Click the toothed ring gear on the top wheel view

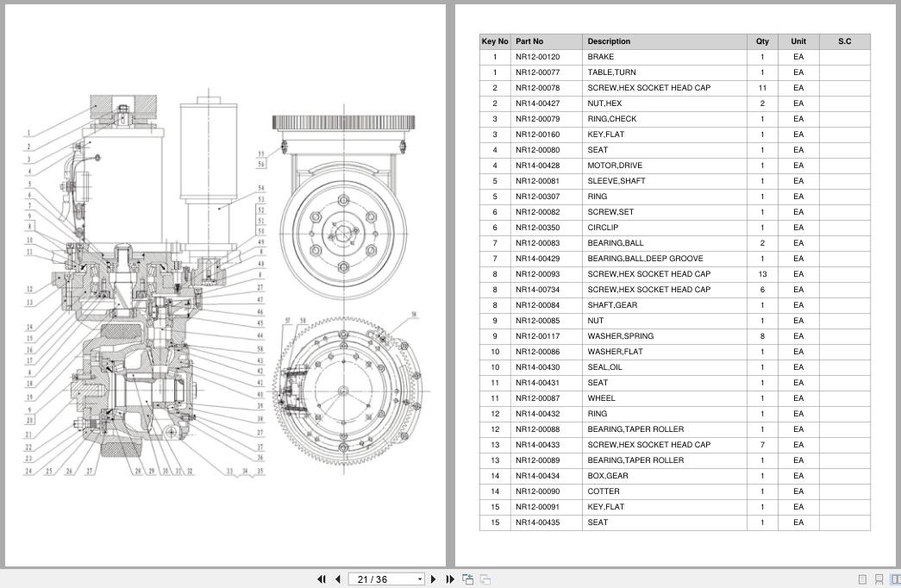click(344, 122)
